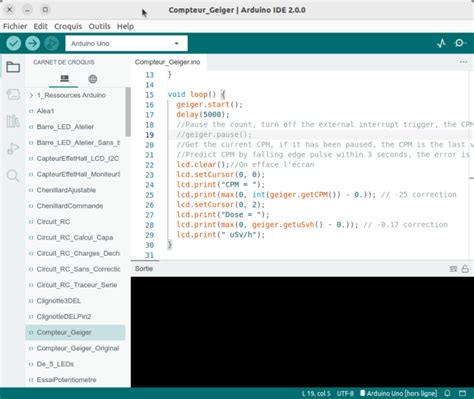Click Arduino Uno [hors ligne] status entry

(x=399, y=394)
